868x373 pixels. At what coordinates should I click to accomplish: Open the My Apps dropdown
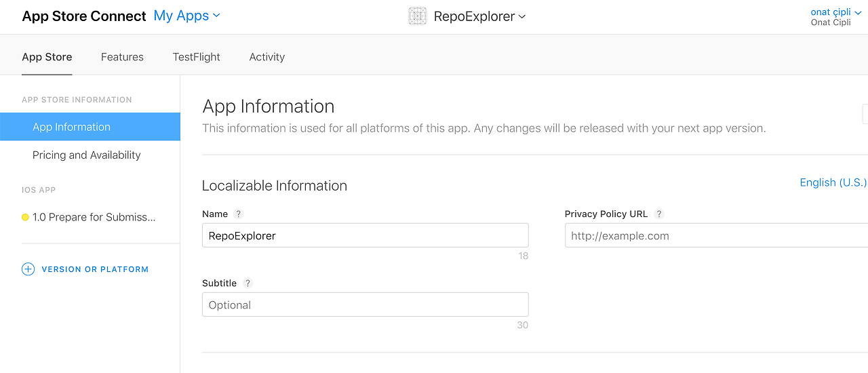tap(186, 16)
